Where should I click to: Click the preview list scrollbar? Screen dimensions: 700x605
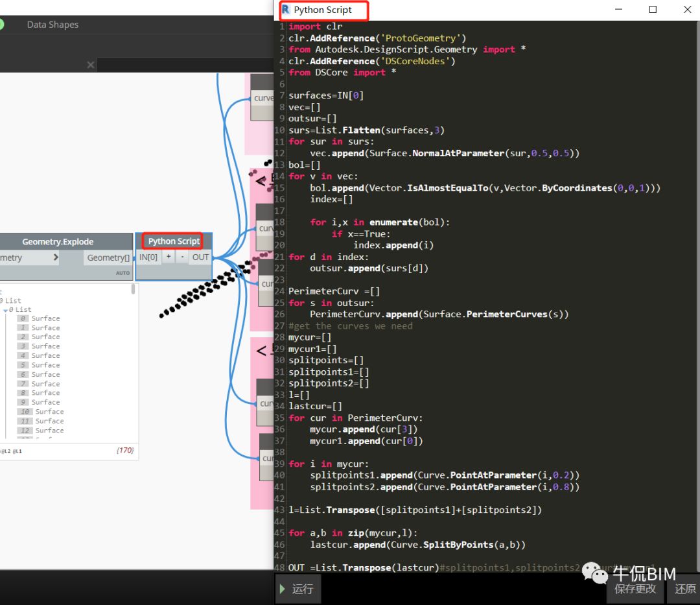click(x=133, y=289)
